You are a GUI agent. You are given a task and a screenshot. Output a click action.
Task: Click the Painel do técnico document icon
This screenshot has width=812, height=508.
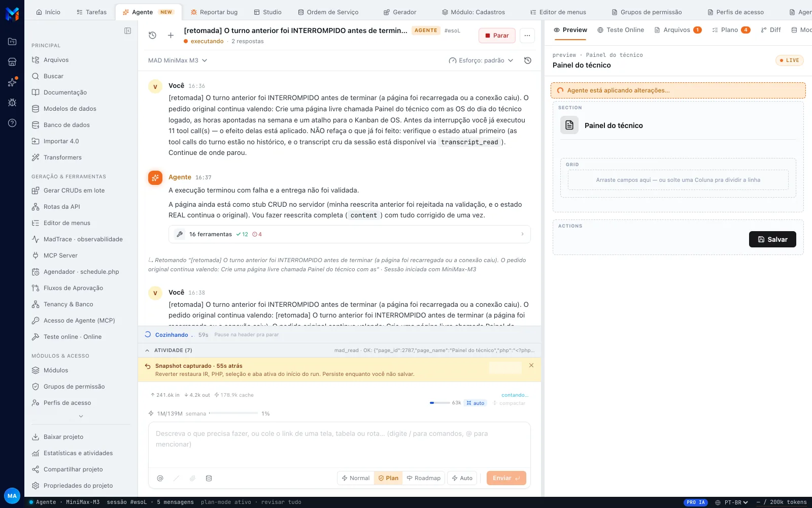tap(569, 125)
